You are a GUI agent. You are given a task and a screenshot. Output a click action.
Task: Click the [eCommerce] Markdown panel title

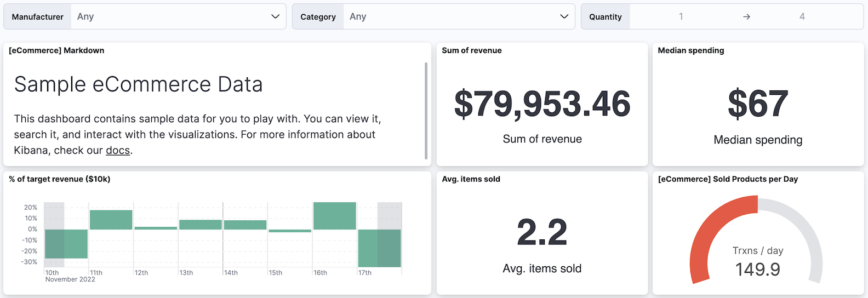[56, 50]
